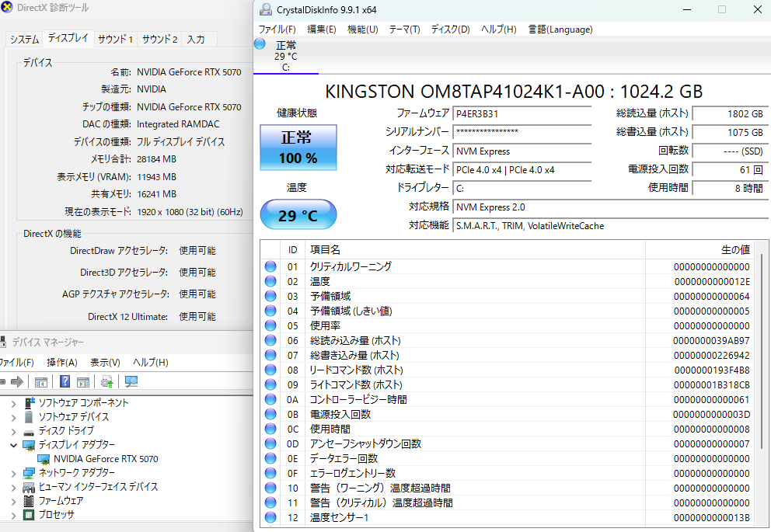Viewport: 771px width, 532px height.
Task: Click status orb for クリティカルワーニング row
Action: [x=270, y=266]
